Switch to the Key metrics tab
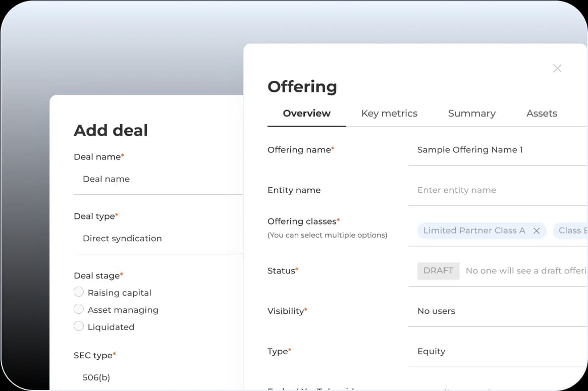588x391 pixels. [x=389, y=114]
